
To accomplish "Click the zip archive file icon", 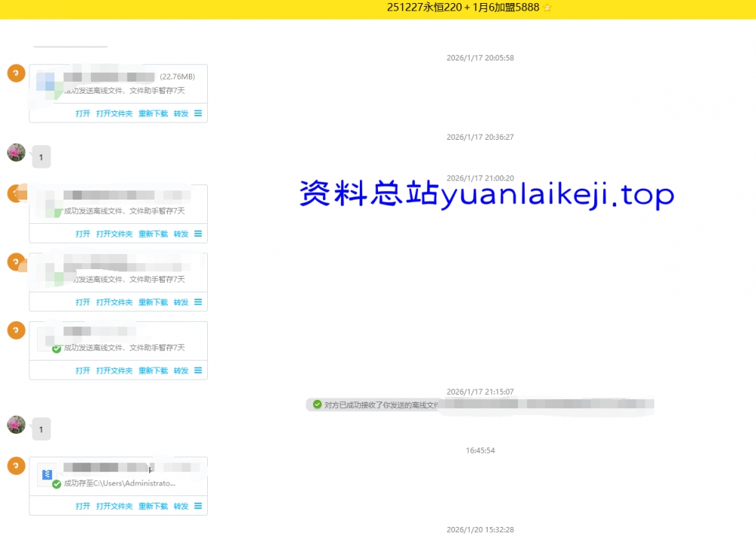I will [47, 475].
